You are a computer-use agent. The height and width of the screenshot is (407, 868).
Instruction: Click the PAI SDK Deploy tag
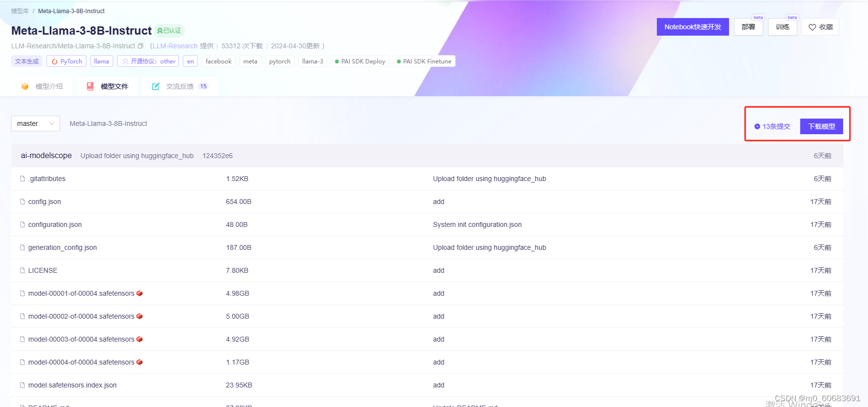[x=360, y=61]
